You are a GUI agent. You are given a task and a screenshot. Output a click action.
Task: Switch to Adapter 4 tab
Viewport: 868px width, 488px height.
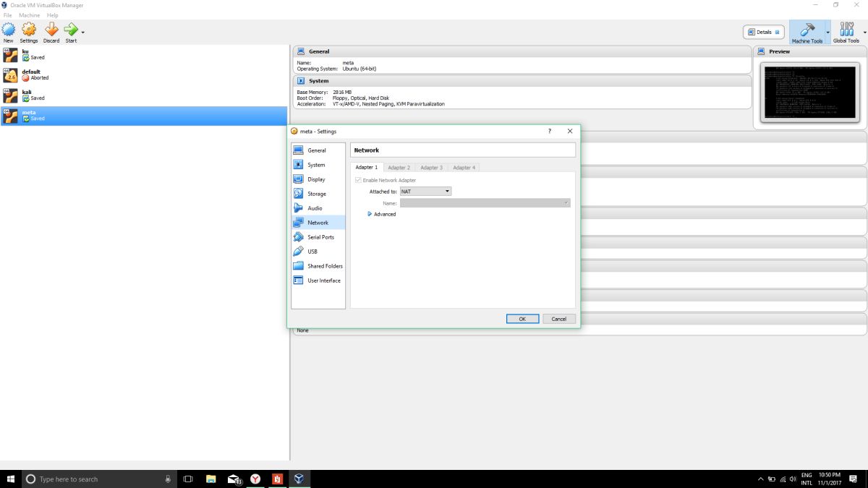[464, 167]
